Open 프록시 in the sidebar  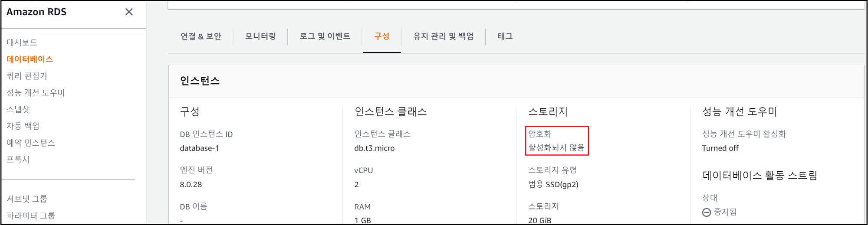[18, 159]
